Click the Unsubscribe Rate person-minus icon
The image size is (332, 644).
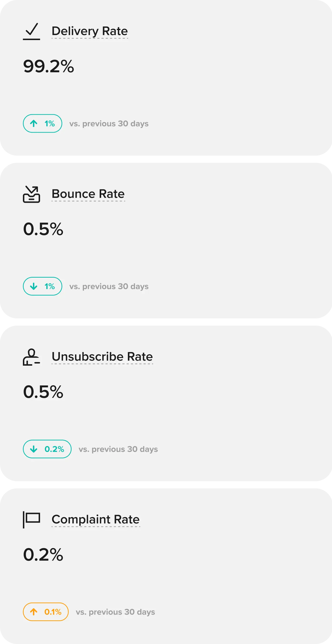click(x=31, y=357)
